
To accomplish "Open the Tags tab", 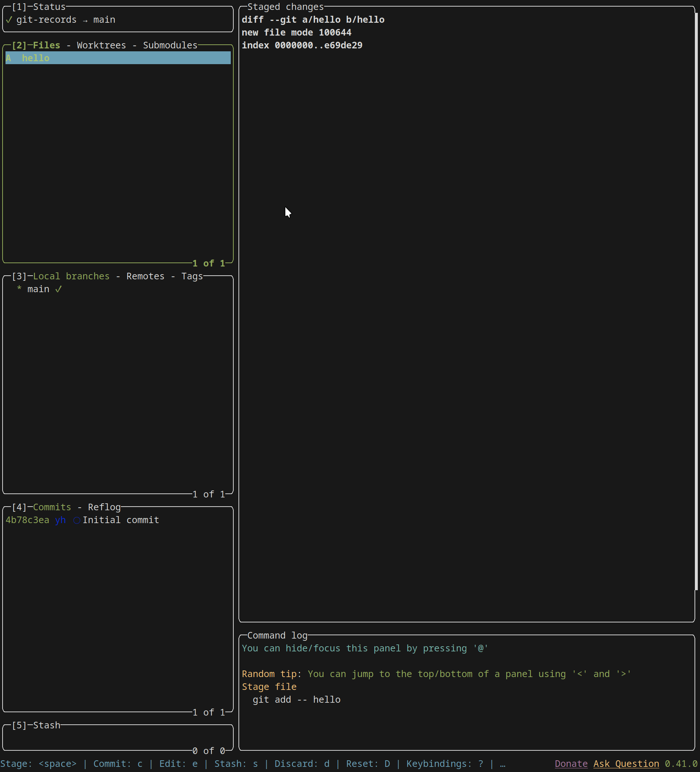I will (192, 276).
